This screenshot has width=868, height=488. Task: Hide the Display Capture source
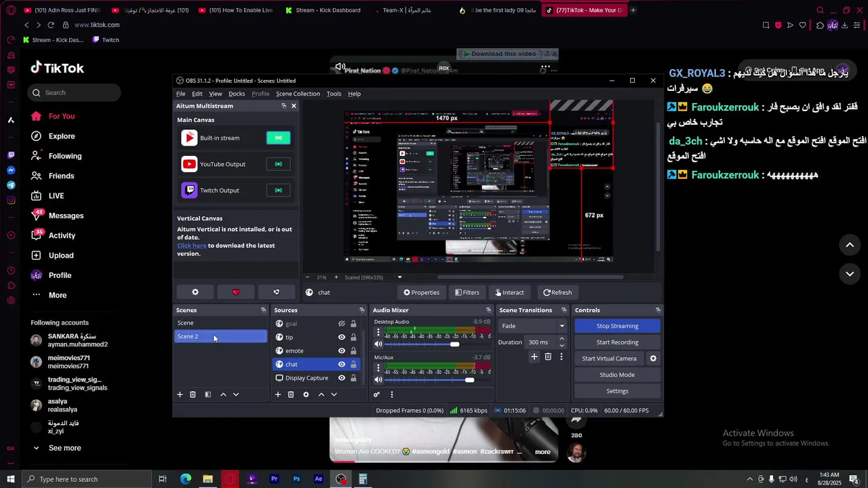click(342, 378)
